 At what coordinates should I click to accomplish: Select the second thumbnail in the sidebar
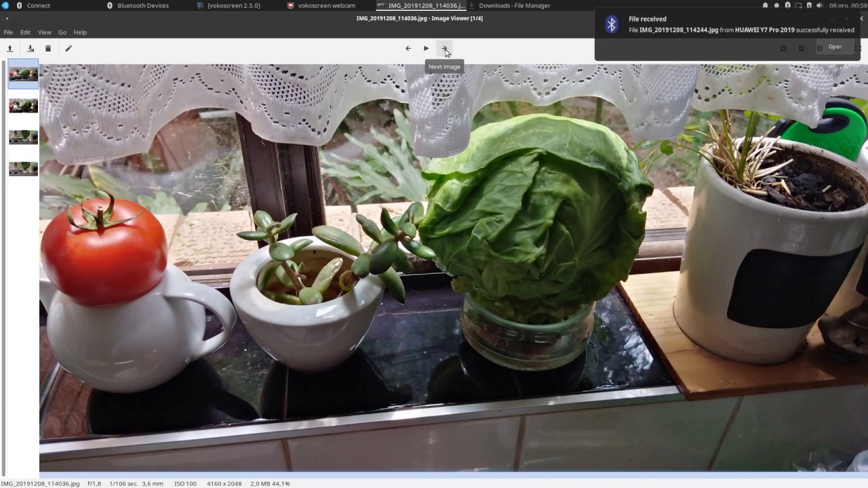[23, 105]
